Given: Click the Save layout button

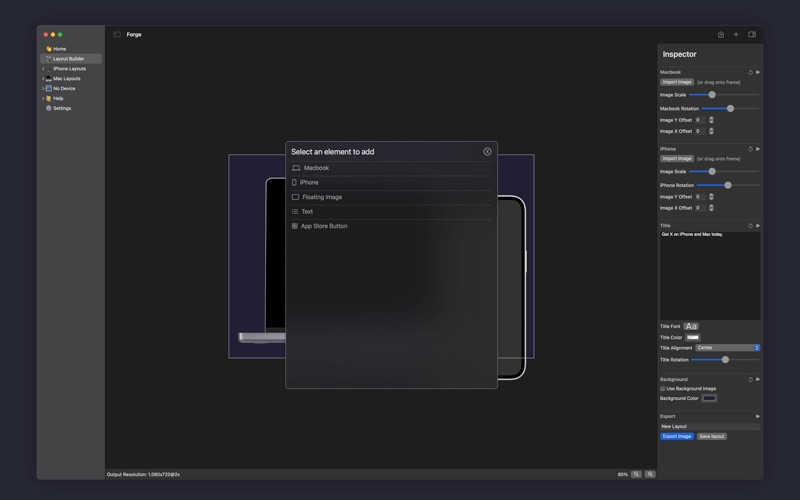Looking at the screenshot, I should point(712,437).
